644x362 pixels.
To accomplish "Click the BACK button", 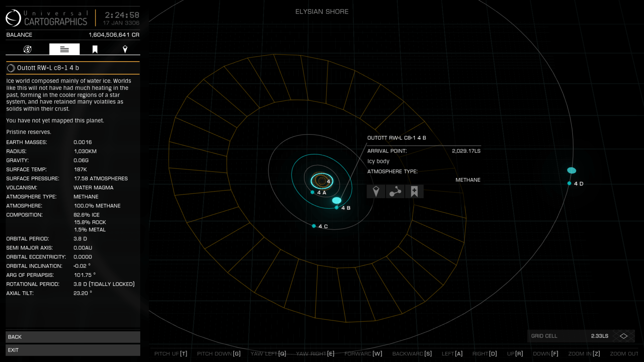I will tap(73, 337).
